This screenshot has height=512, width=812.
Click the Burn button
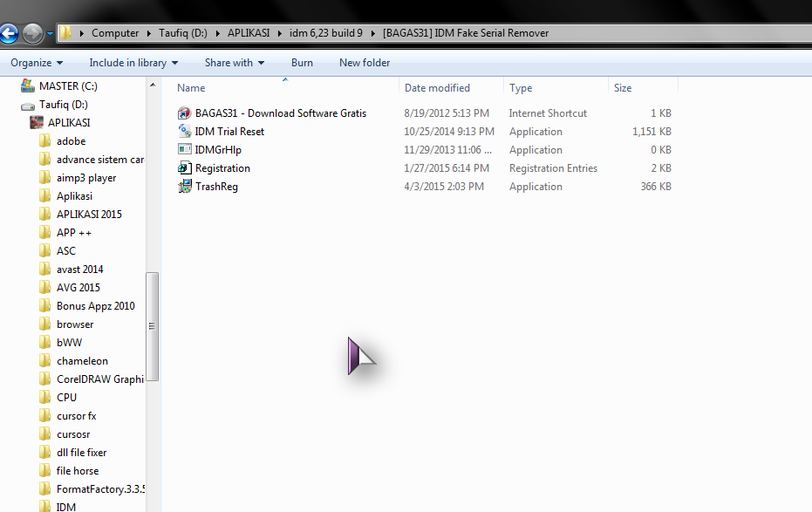[x=302, y=63]
